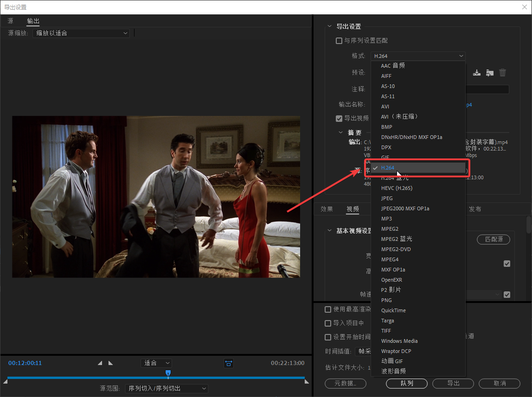Viewport: 532px width, 397px height.
Task: Toggle match sequence settings checkbox
Action: click(339, 41)
